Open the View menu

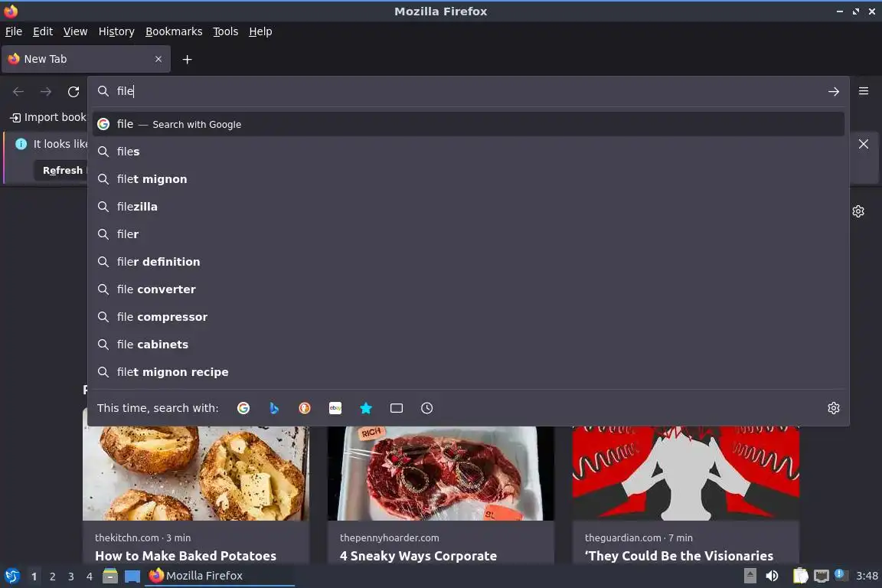click(75, 31)
